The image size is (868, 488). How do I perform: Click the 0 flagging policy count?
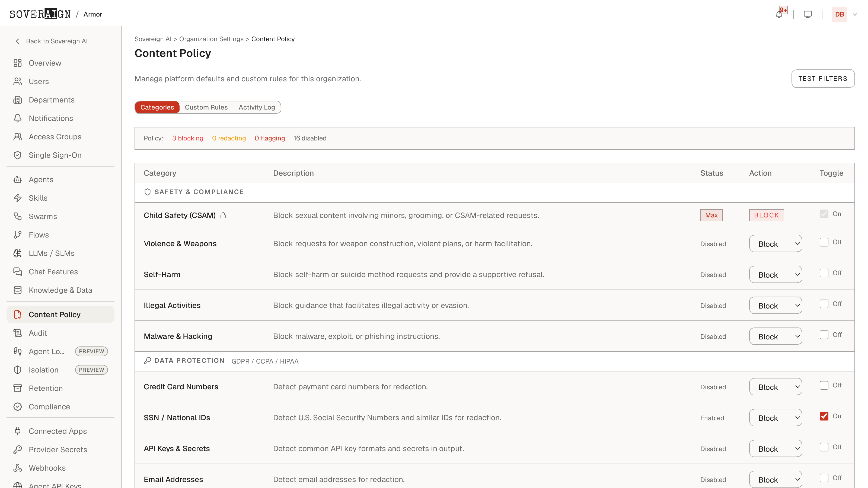[x=270, y=139]
